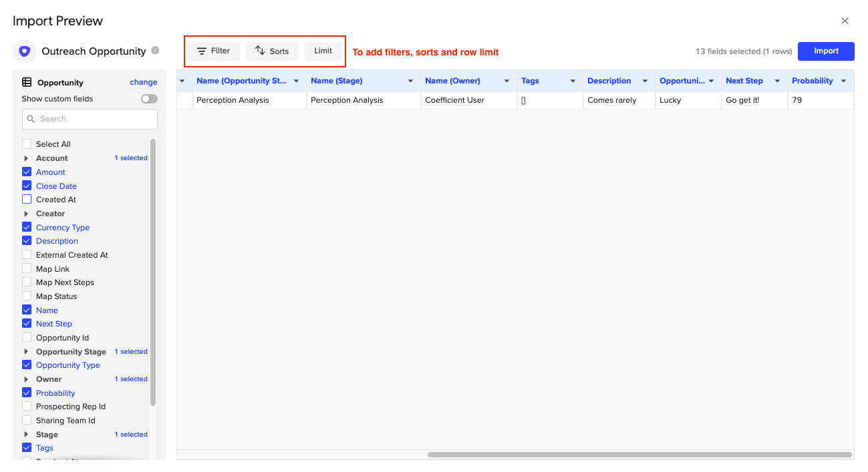Image resolution: width=868 pixels, height=472 pixels.
Task: Uncheck the Currency Type field
Action: (x=27, y=227)
